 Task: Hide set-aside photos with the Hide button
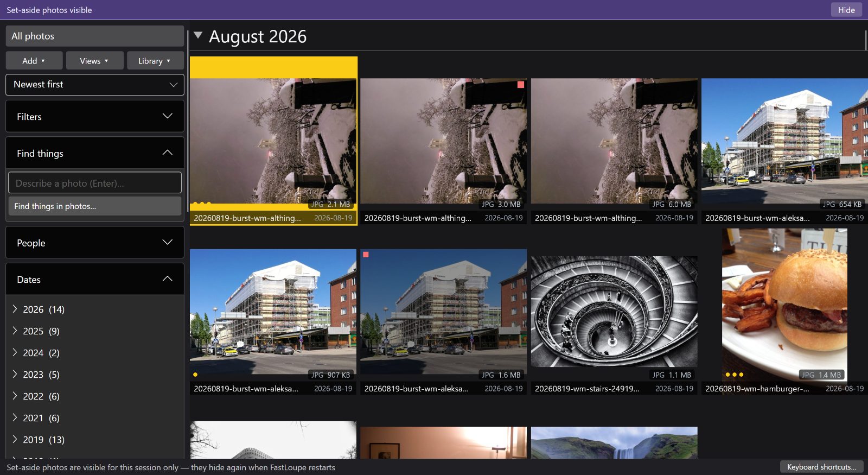(846, 10)
